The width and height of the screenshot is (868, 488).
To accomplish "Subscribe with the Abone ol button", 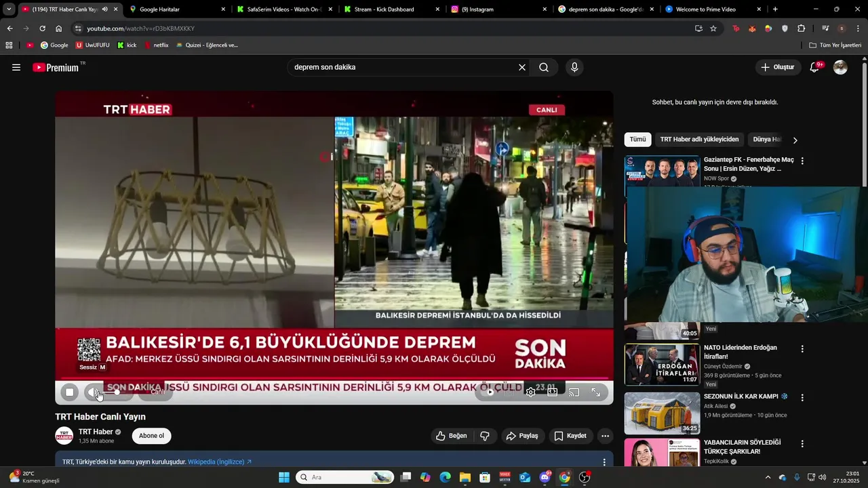I will (151, 436).
